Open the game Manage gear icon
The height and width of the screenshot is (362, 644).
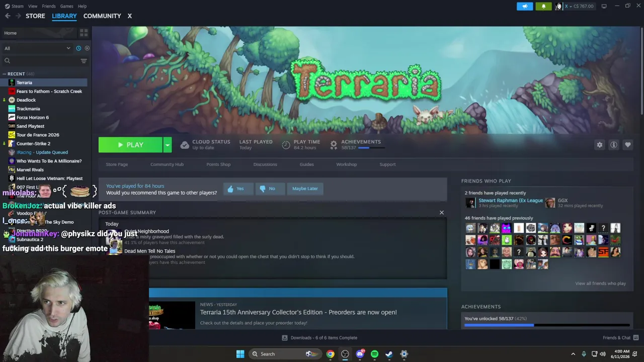pos(599,145)
